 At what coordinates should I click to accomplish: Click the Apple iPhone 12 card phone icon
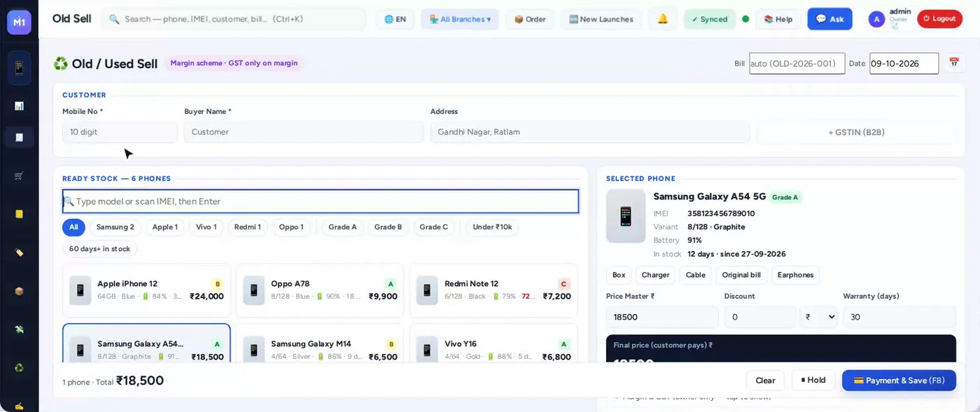tap(80, 290)
